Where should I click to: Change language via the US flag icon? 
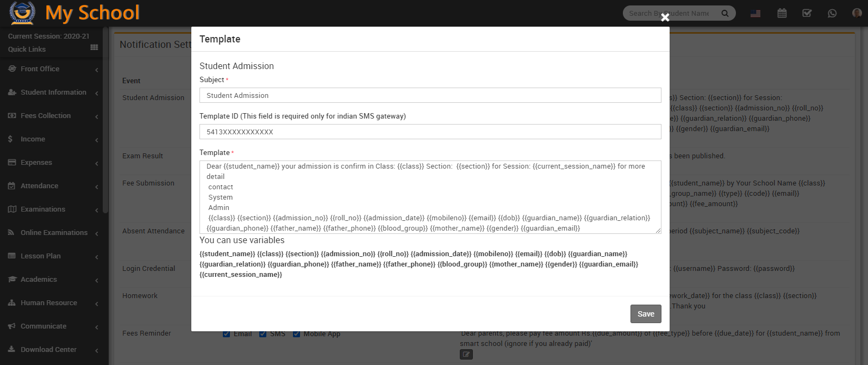tap(756, 13)
